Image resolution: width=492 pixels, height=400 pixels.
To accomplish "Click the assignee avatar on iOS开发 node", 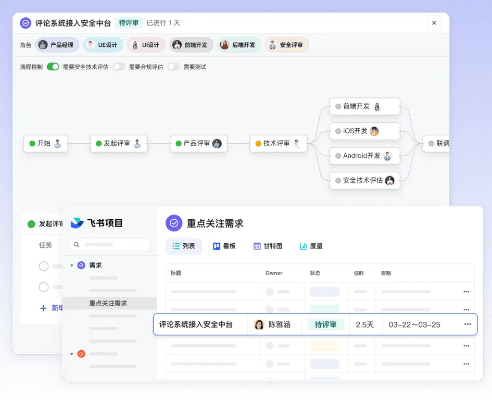I will pyautogui.click(x=374, y=131).
